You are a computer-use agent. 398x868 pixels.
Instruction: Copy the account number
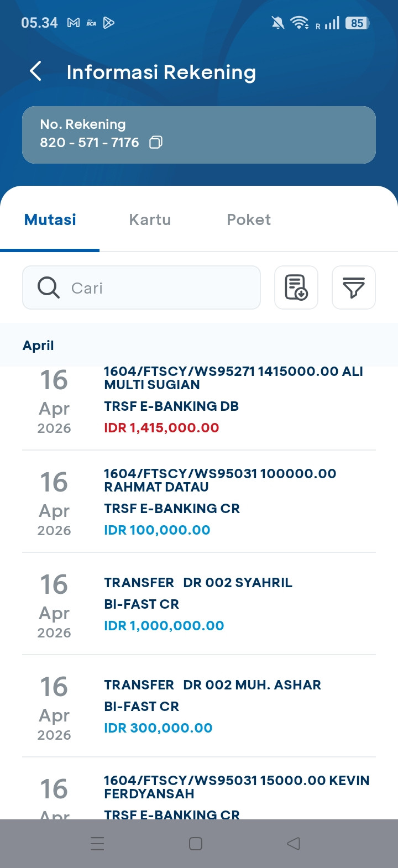point(156,143)
